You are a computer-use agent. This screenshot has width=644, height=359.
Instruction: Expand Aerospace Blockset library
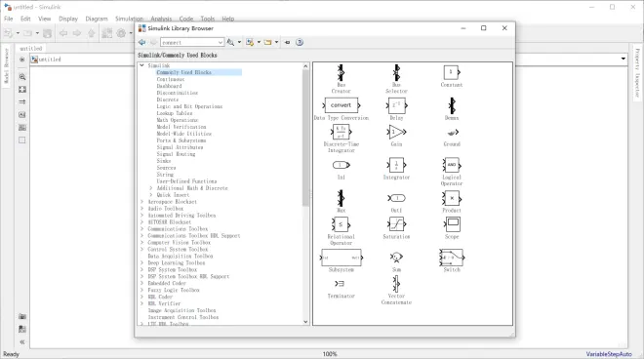(141, 202)
